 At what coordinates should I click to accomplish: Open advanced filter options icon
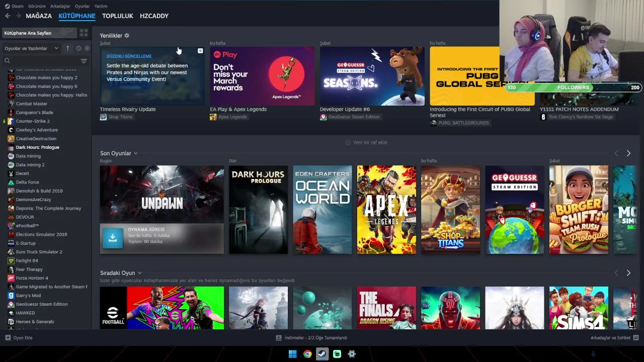tap(84, 61)
